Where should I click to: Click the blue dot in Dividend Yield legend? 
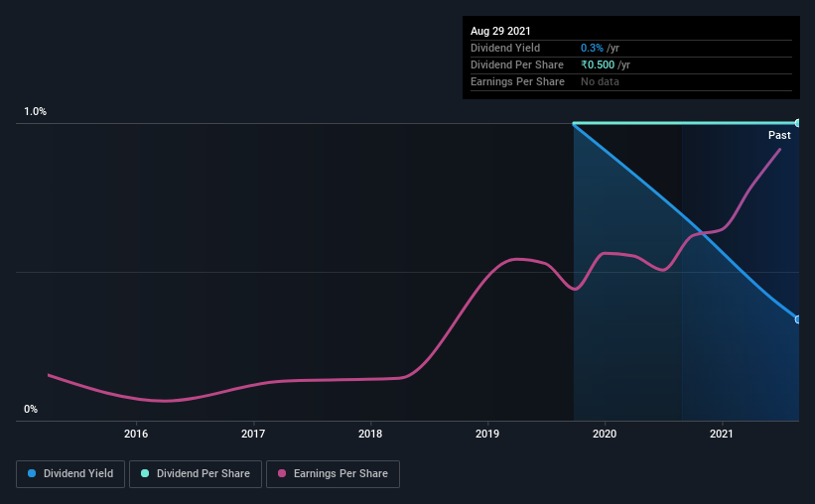pyautogui.click(x=32, y=474)
